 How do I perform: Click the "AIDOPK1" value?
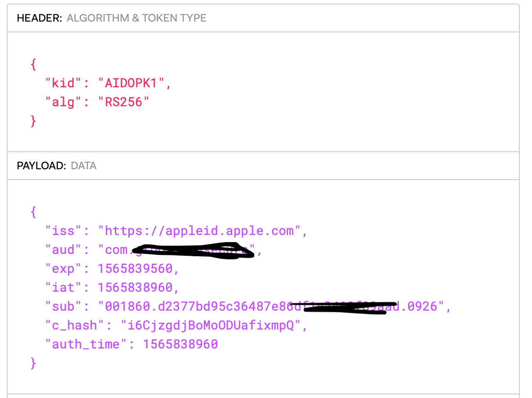point(131,83)
